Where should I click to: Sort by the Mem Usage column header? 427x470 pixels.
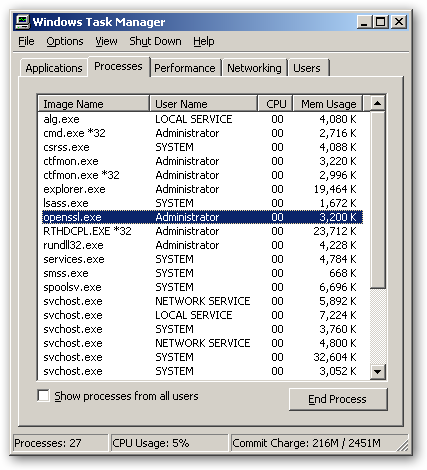pos(328,104)
